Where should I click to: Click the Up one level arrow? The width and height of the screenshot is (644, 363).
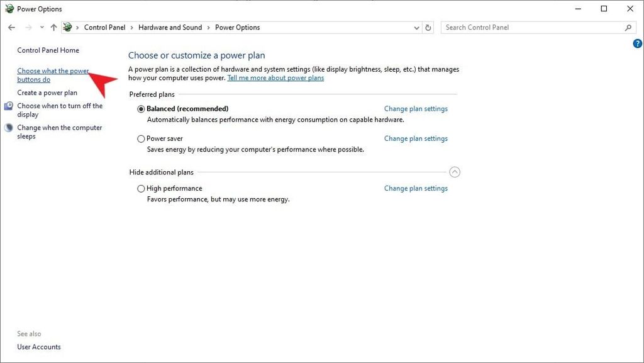click(53, 28)
